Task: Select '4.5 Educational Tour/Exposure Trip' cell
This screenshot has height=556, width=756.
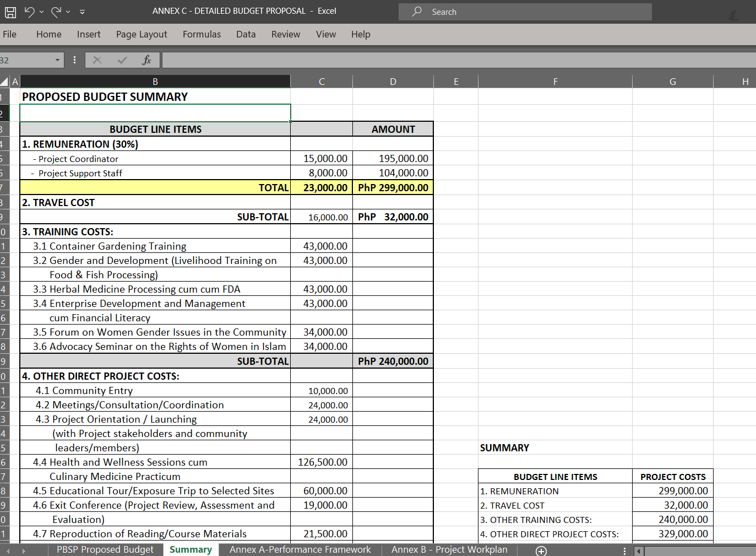Action: (x=155, y=490)
